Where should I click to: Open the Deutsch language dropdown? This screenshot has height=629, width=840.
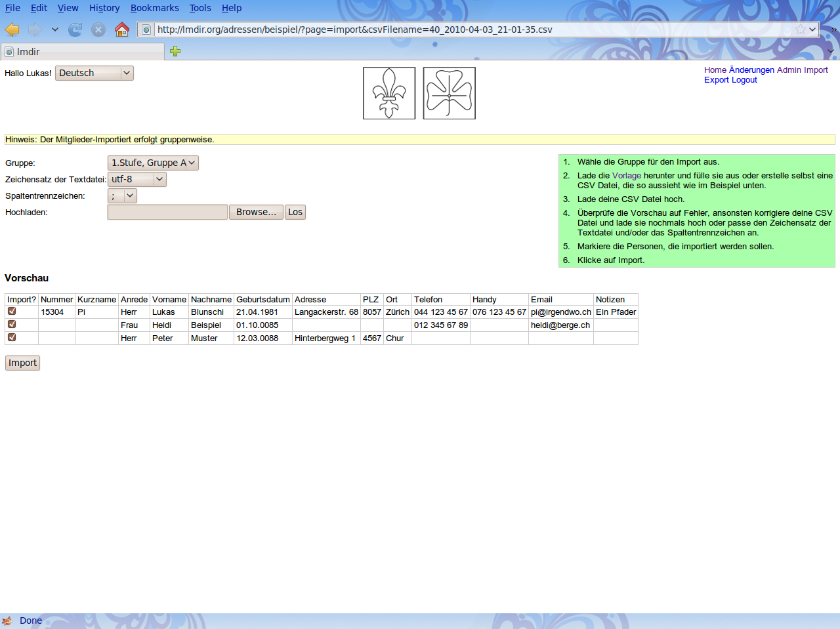click(94, 73)
